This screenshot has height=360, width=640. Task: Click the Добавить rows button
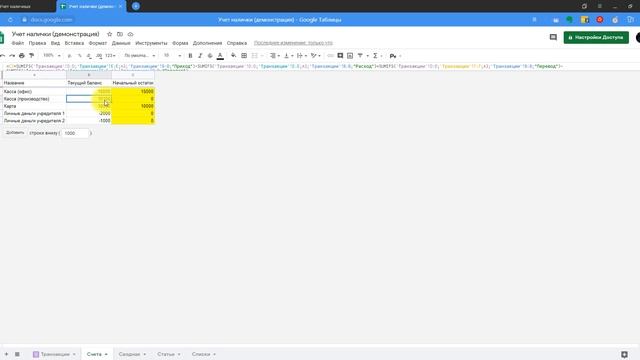[15, 133]
